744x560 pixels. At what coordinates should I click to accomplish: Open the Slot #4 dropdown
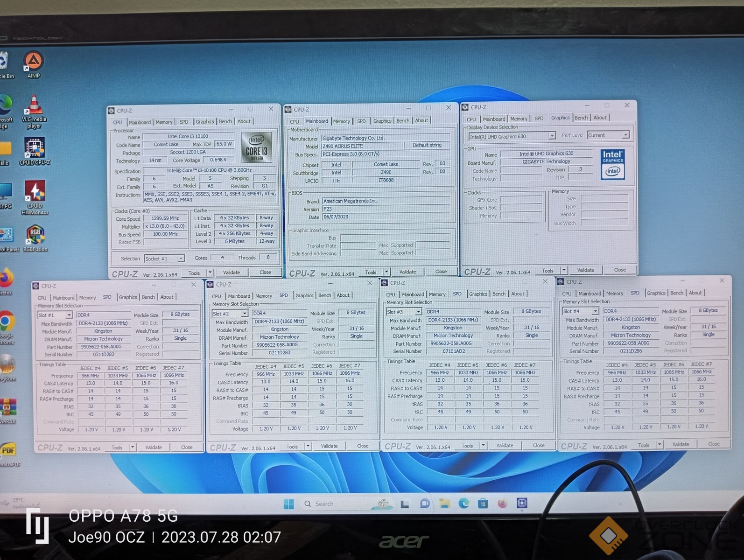pos(580,311)
